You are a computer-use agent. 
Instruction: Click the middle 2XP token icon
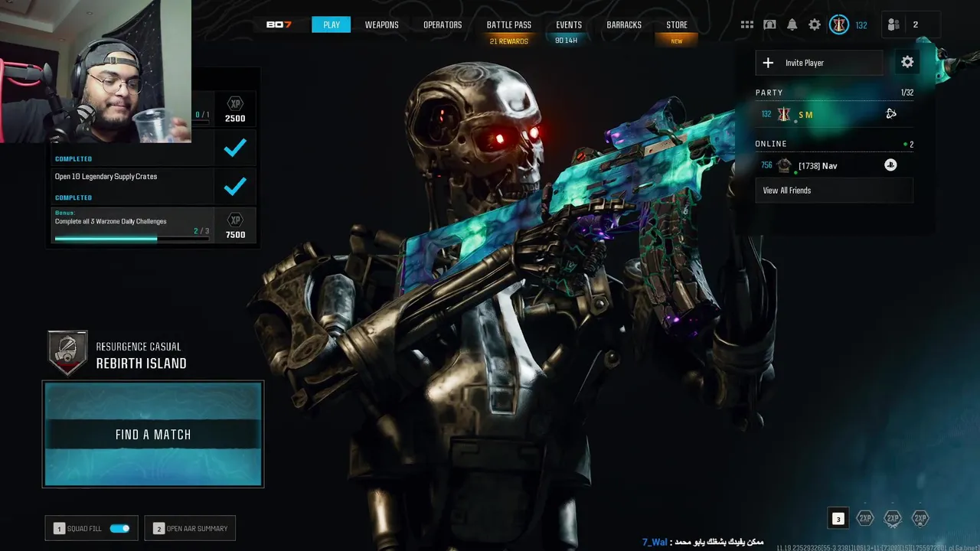tap(893, 519)
